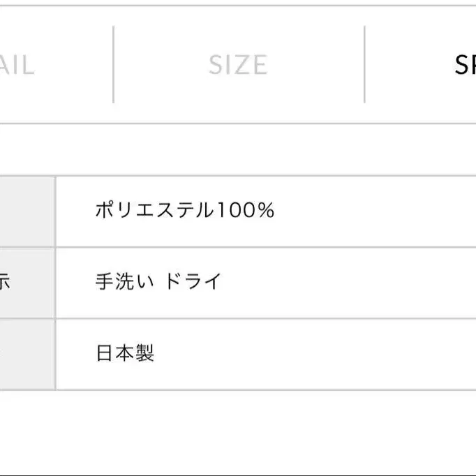Click empty space right of 手洗い ドライ
The height and width of the screenshot is (476, 476).
coord(349,283)
